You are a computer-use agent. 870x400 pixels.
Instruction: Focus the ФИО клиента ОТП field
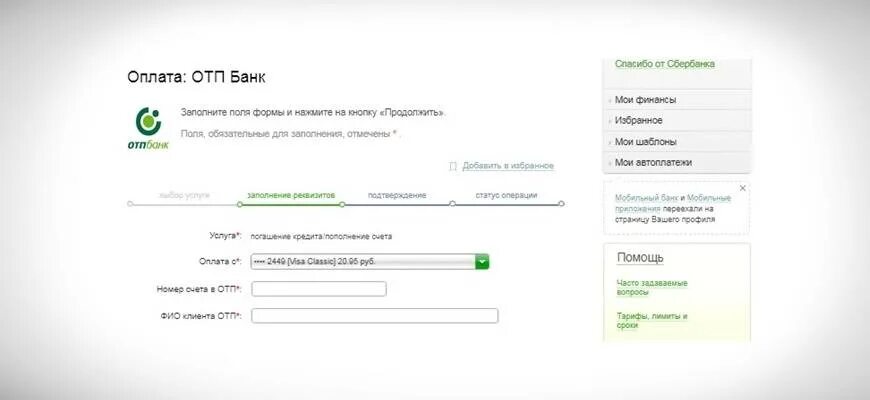pyautogui.click(x=375, y=316)
